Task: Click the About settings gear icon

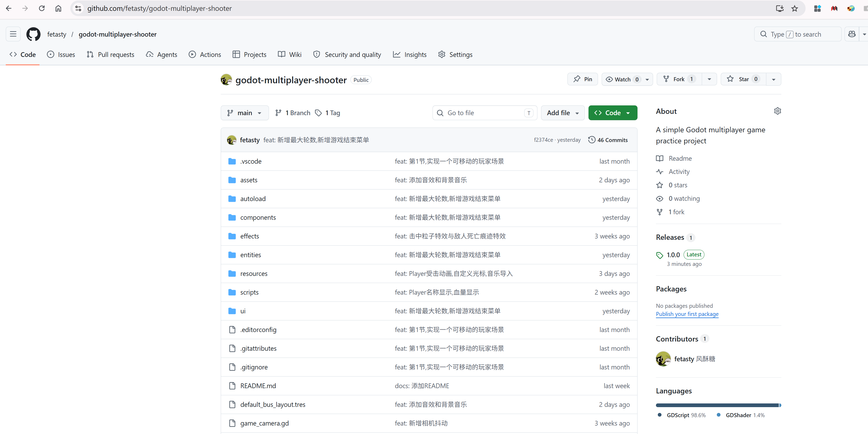Action: tap(777, 111)
